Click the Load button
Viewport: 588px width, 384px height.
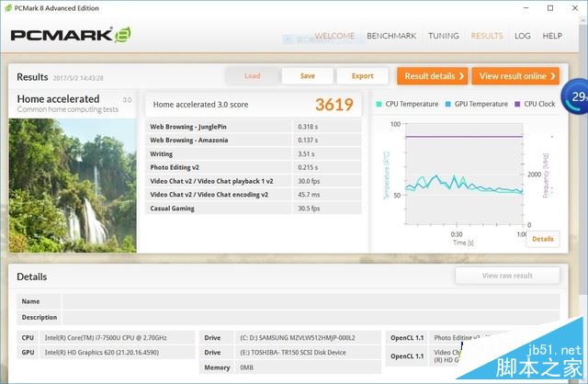coord(252,75)
